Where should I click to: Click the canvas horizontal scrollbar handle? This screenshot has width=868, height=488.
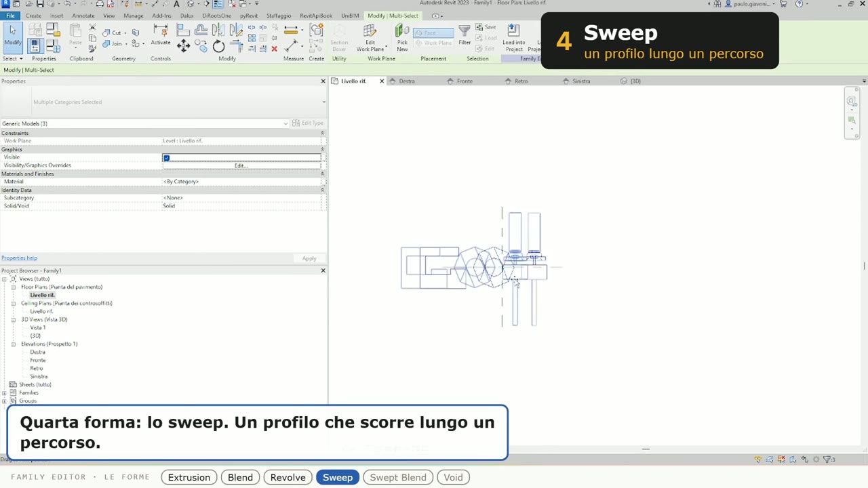click(646, 449)
